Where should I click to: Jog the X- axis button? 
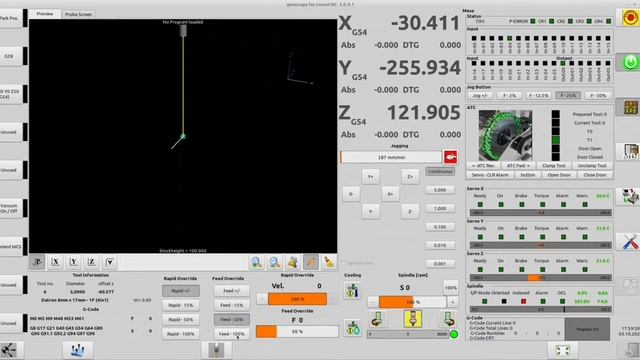tap(351, 194)
